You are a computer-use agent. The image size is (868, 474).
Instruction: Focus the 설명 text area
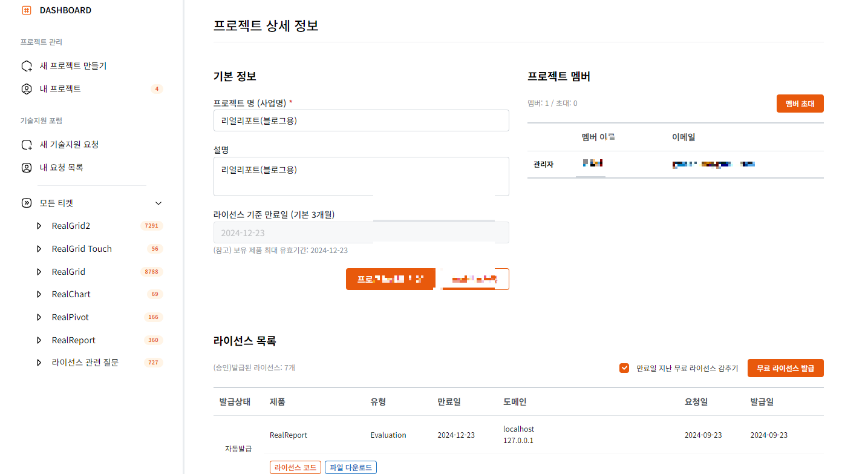coord(361,176)
